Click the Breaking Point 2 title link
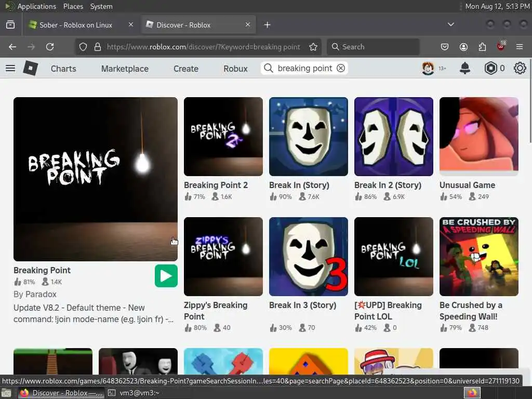 (x=216, y=185)
